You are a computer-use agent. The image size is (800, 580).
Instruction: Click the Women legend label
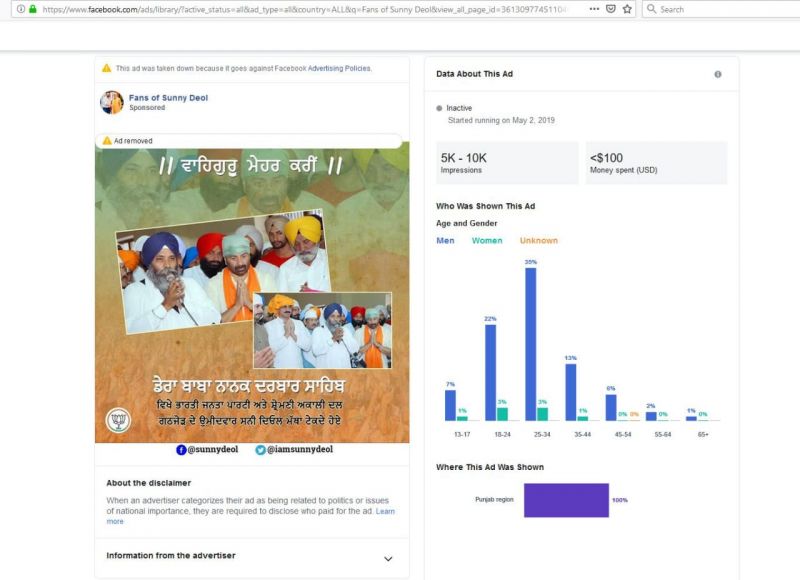(x=487, y=240)
